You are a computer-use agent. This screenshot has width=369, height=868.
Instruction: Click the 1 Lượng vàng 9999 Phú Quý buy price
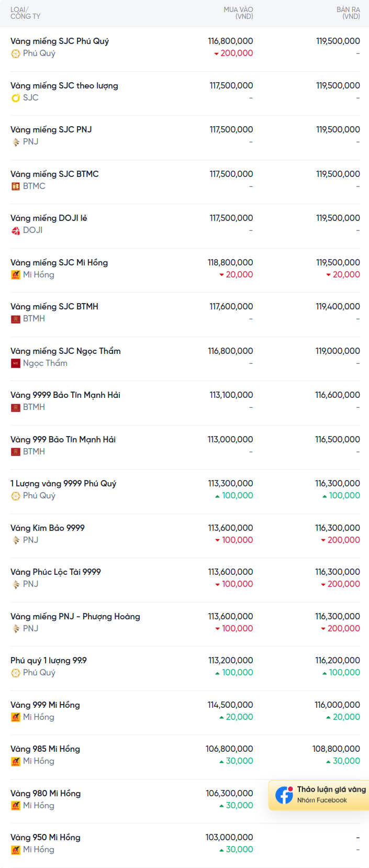coord(230,483)
